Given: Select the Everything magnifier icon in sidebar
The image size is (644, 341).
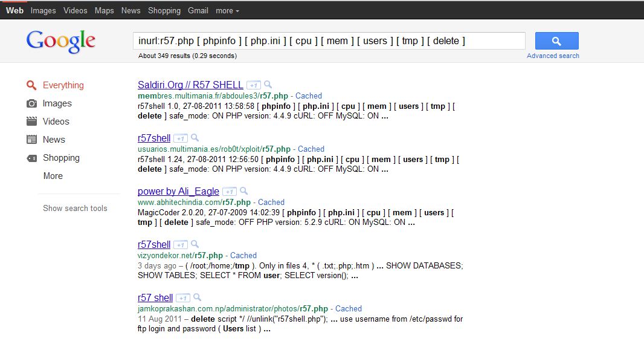Looking at the screenshot, I should coord(31,85).
